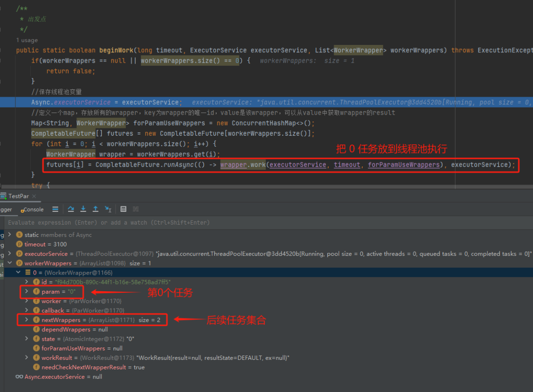Image resolution: width=533 pixels, height=392 pixels.
Task: Close the TestPar debug session tab
Action: pos(34,196)
